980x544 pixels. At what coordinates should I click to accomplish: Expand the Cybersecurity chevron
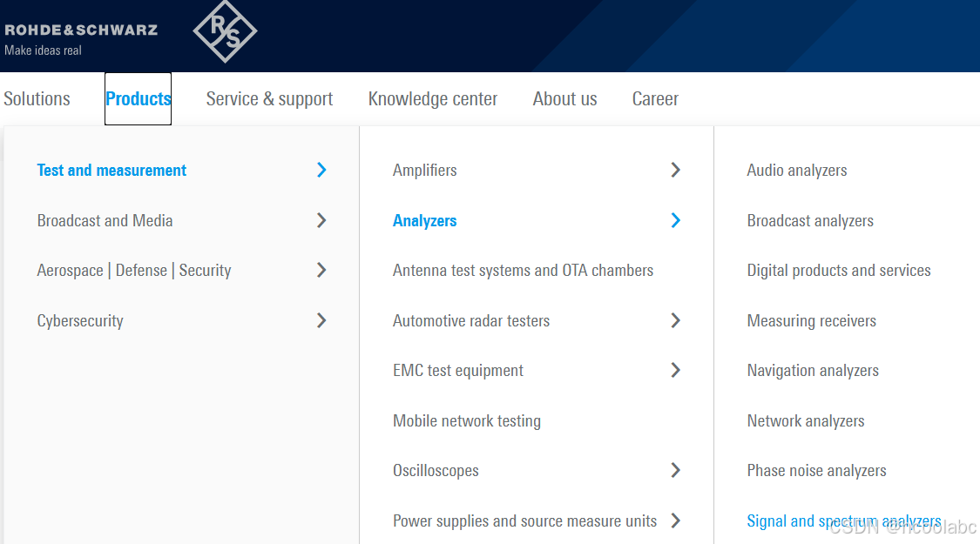click(x=321, y=320)
